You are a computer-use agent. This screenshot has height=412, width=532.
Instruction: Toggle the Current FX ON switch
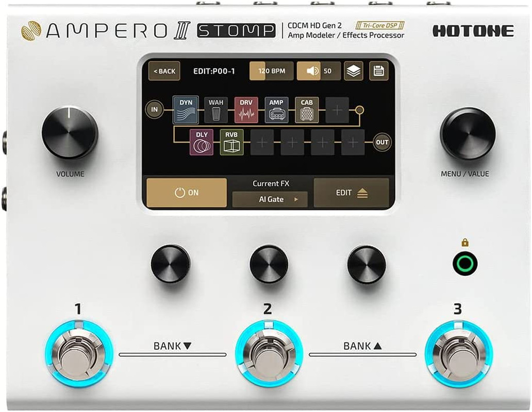(x=186, y=192)
